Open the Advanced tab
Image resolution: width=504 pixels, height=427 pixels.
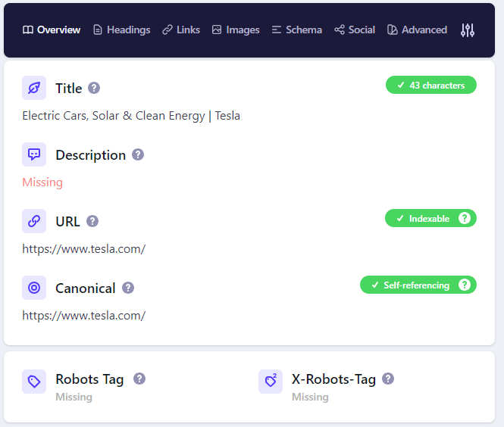(417, 30)
